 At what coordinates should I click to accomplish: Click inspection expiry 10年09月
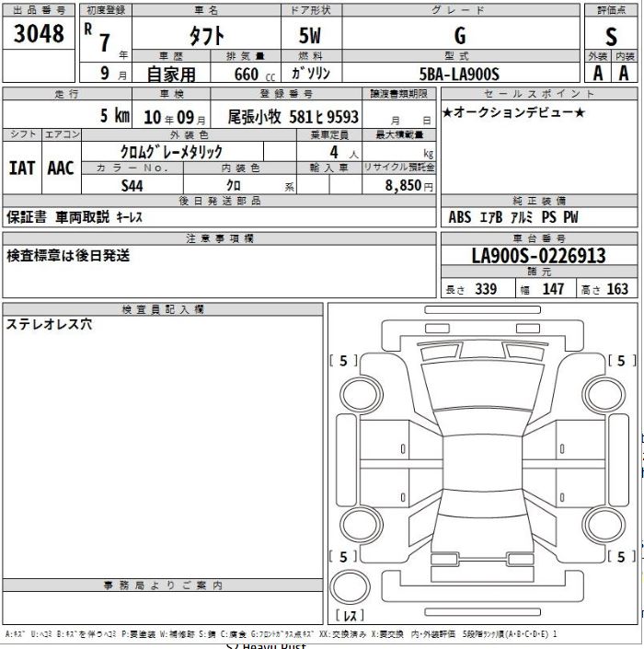click(174, 117)
